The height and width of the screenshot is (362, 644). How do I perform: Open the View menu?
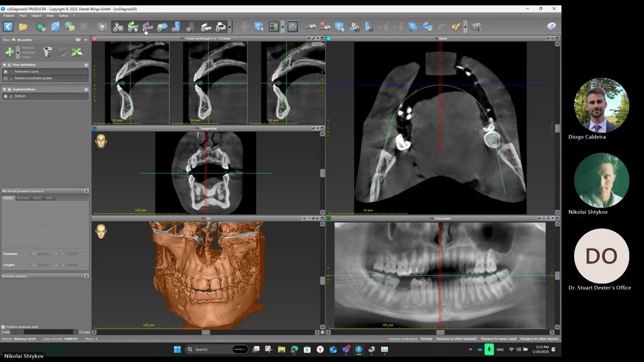50,16
